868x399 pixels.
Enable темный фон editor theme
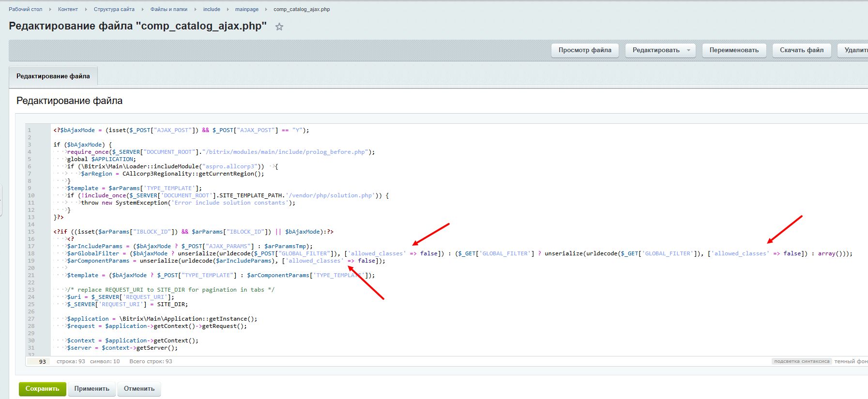point(851,361)
